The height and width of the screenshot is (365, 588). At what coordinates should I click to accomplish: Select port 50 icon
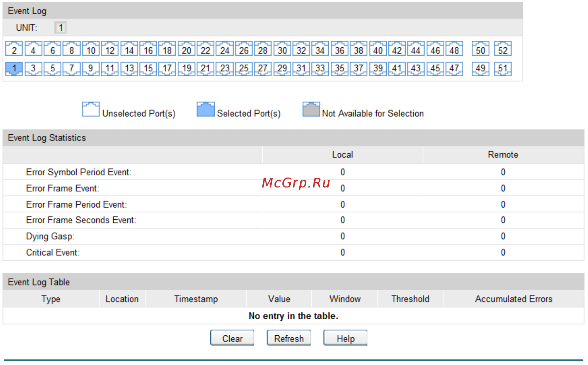click(481, 49)
